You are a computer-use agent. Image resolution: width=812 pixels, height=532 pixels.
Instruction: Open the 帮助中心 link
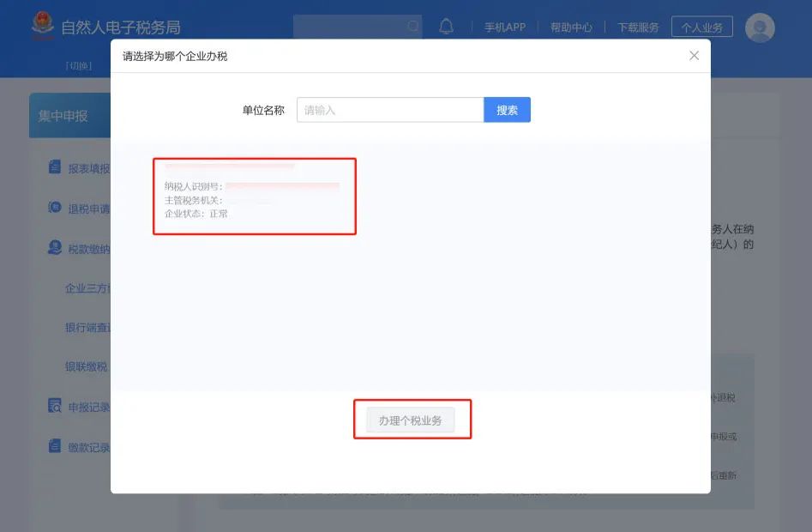pos(571,27)
